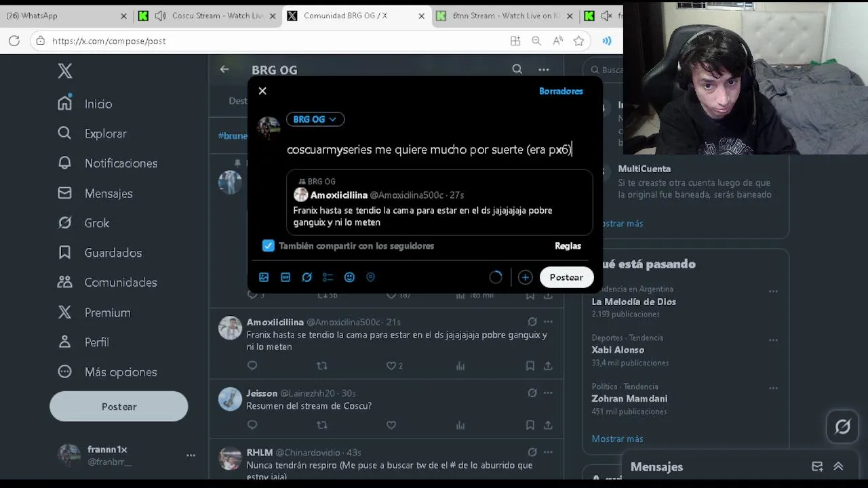868x488 pixels.
Task: Add image media to the post
Action: pyautogui.click(x=264, y=277)
